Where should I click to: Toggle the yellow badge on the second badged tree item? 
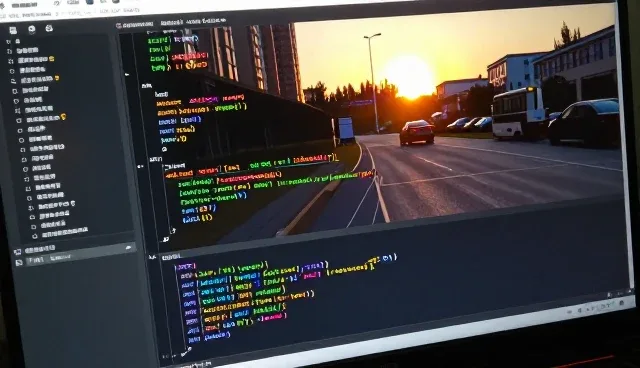[57, 78]
